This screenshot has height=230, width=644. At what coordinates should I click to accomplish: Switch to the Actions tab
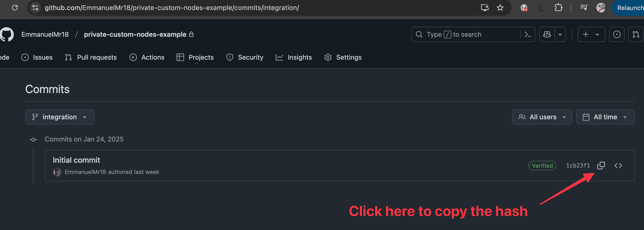coord(147,57)
